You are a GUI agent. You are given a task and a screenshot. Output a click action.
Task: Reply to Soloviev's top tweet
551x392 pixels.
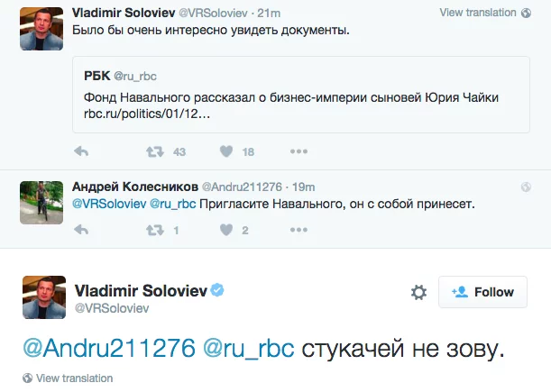point(80,151)
